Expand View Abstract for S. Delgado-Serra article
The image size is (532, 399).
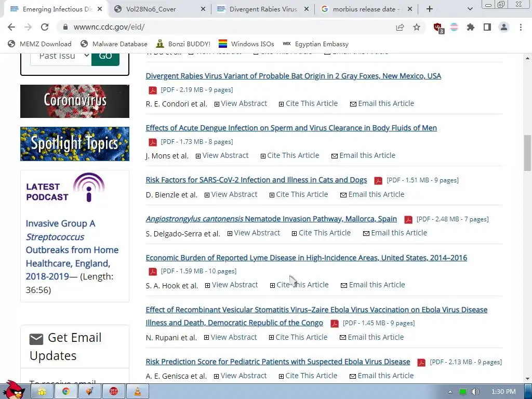pos(254,233)
